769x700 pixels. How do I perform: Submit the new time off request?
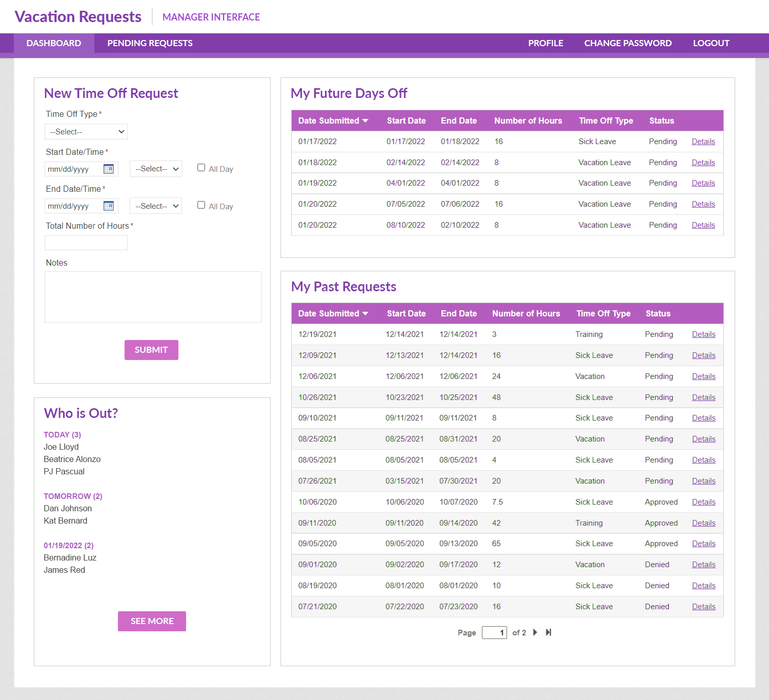click(151, 350)
